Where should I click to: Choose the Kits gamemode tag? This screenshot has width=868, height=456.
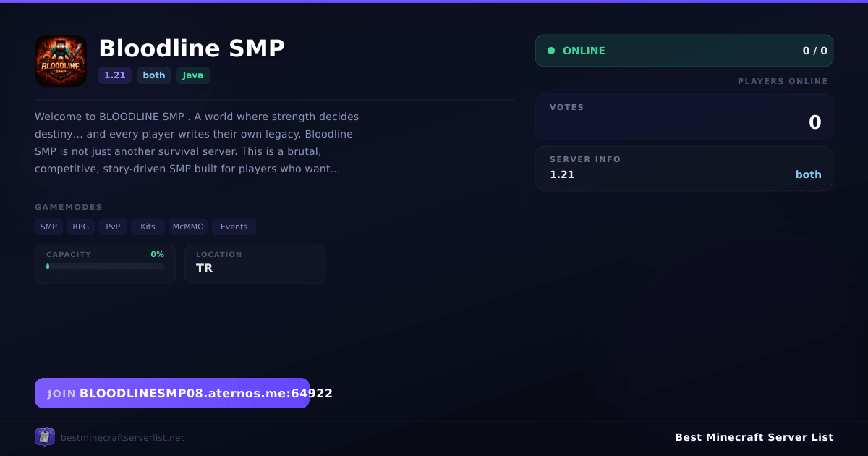(148, 227)
